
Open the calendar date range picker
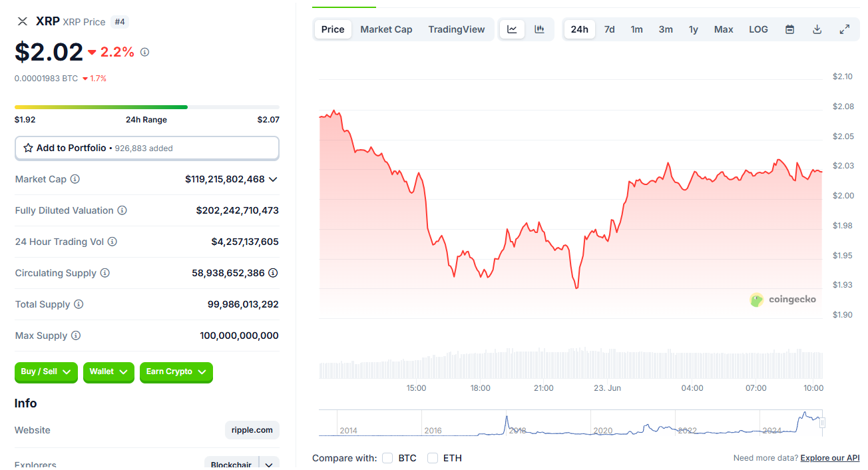click(789, 29)
